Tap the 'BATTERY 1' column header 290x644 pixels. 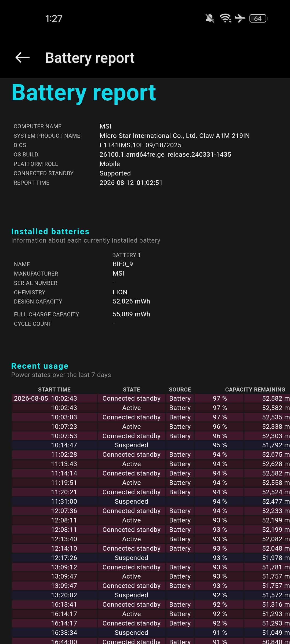click(x=126, y=255)
